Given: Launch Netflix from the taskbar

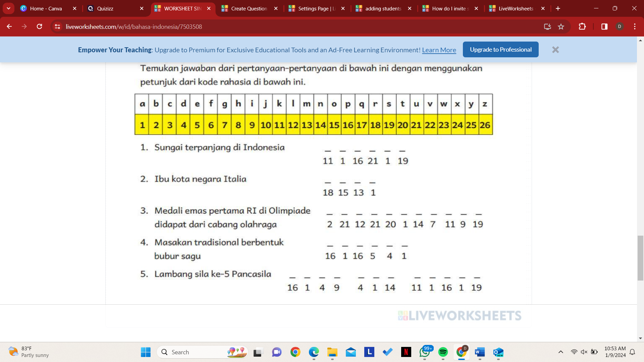Looking at the screenshot, I should pyautogui.click(x=406, y=352).
